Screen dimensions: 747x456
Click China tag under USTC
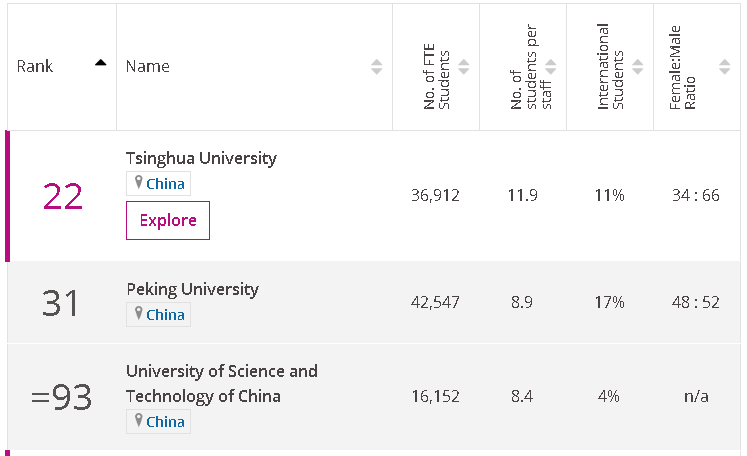pyautogui.click(x=165, y=422)
